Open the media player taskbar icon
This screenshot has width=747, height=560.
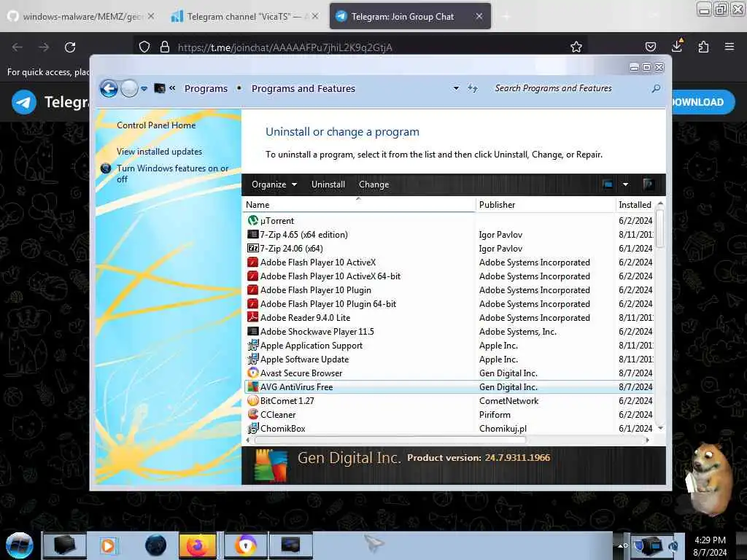(108, 545)
